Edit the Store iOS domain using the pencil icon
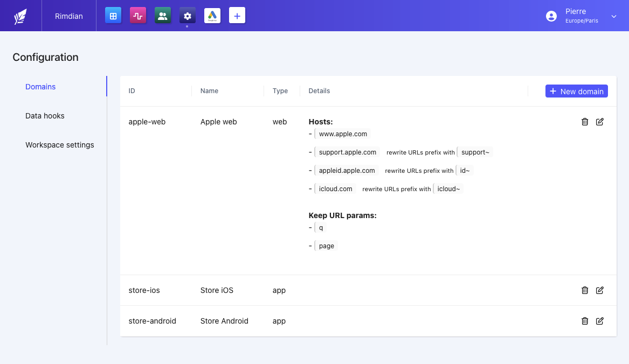Viewport: 629px width, 364px height. (600, 290)
